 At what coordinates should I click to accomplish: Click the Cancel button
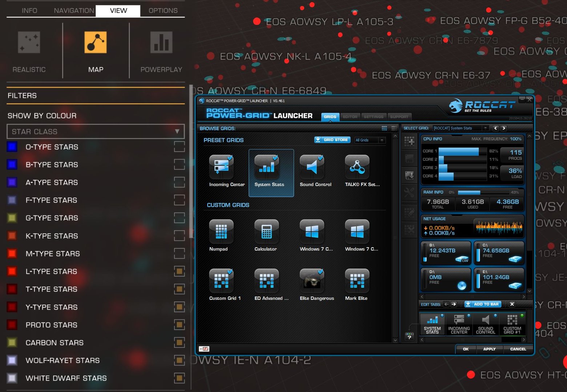click(x=518, y=349)
